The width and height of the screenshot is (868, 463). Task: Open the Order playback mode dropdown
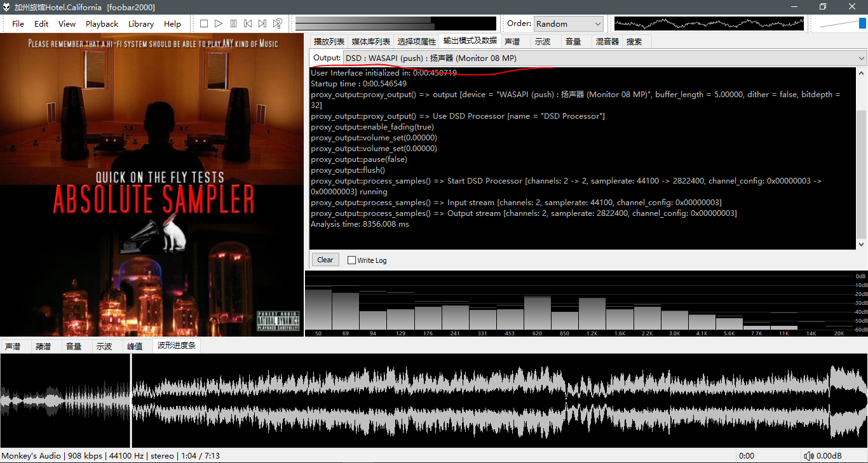pos(569,23)
